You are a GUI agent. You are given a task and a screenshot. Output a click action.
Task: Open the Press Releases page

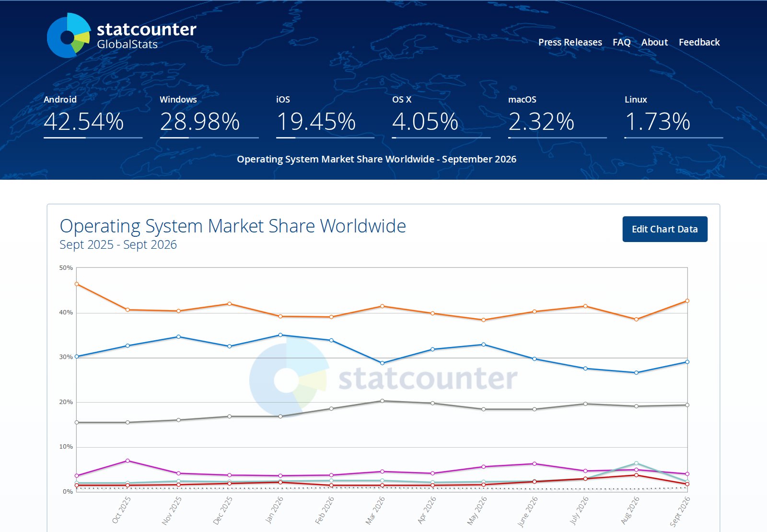pyautogui.click(x=570, y=42)
